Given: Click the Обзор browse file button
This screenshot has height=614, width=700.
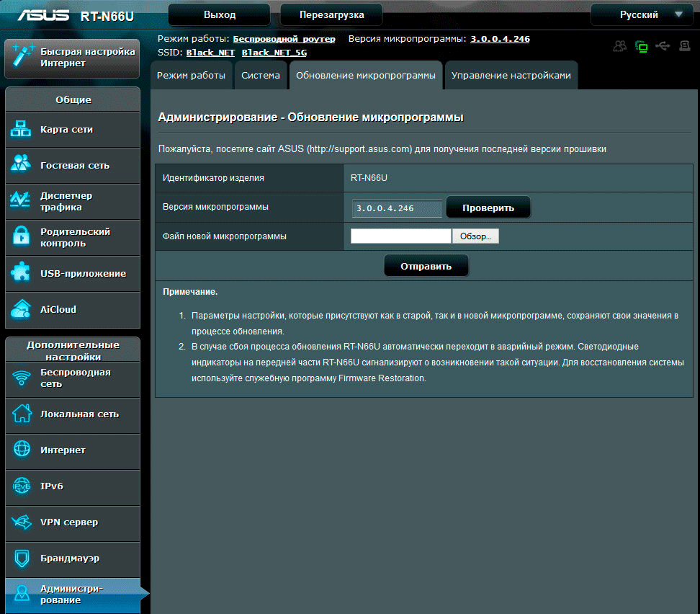Looking at the screenshot, I should click(475, 236).
